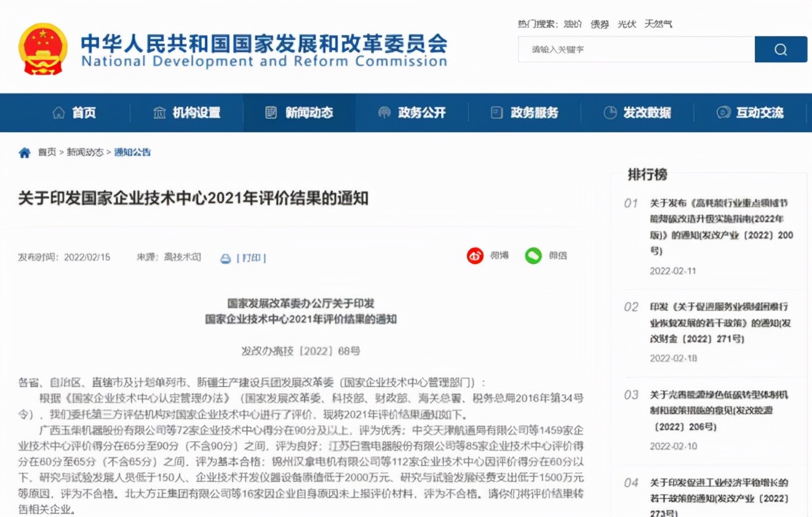Click the keyword search input field

coord(636,49)
